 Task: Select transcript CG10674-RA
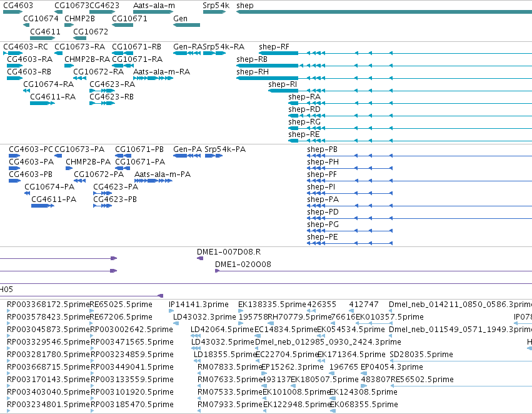(x=48, y=84)
